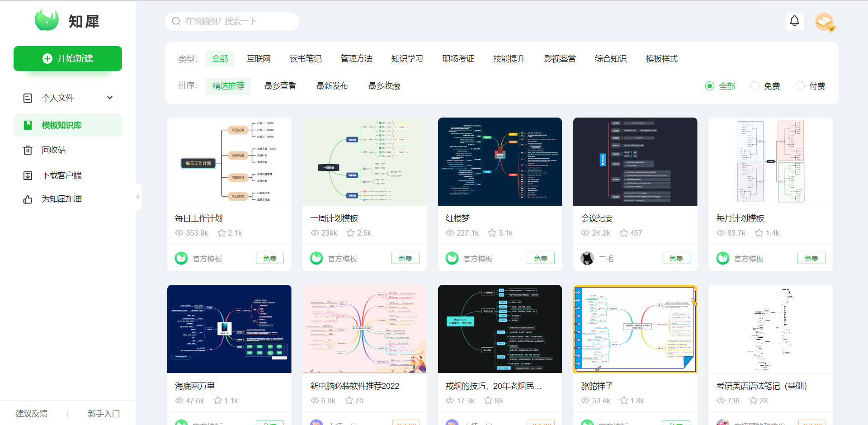The width and height of the screenshot is (868, 425).
Task: Open the 模板知识库 (template library) panel
Action: (x=62, y=125)
